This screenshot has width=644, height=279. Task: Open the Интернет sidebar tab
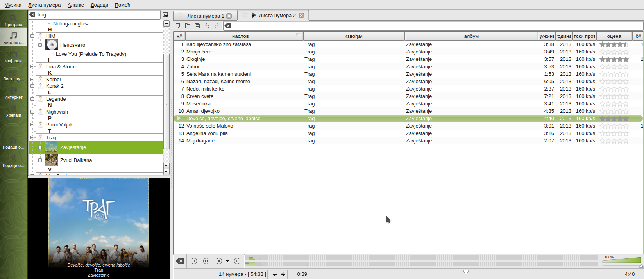(x=14, y=92)
